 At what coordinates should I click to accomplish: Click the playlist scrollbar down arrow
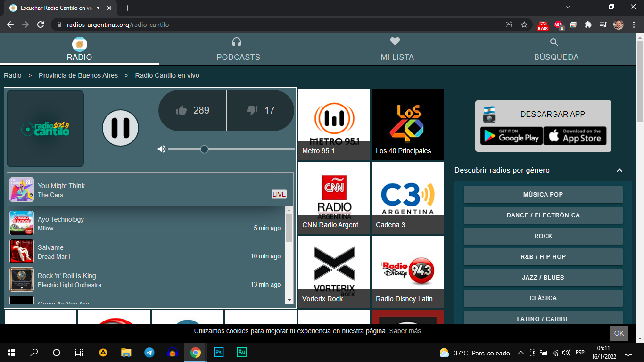pyautogui.click(x=289, y=300)
